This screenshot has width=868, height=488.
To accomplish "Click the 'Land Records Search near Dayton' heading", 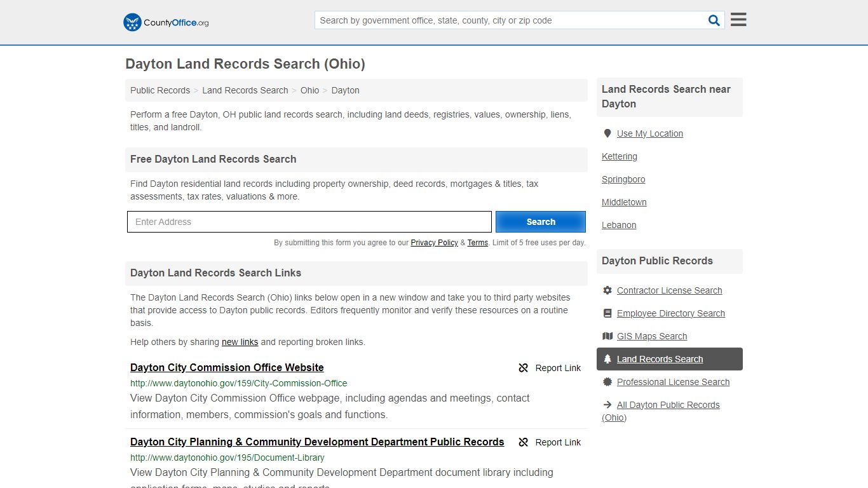I will pyautogui.click(x=666, y=97).
